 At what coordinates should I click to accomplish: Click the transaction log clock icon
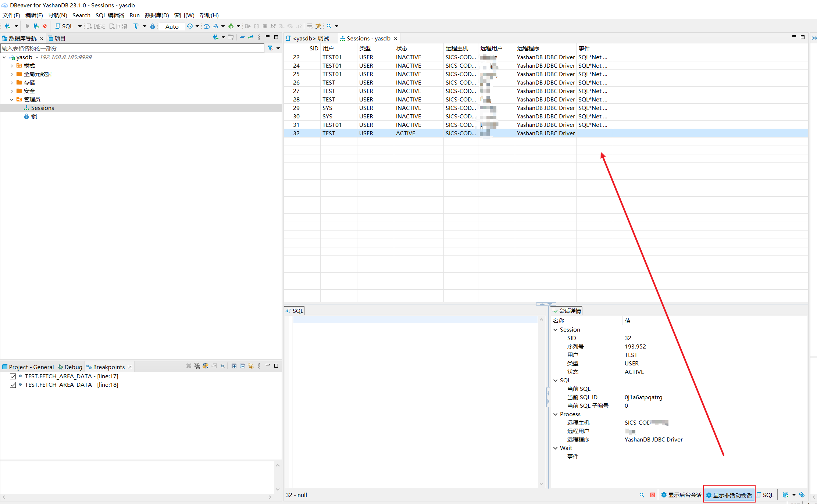[x=190, y=26]
